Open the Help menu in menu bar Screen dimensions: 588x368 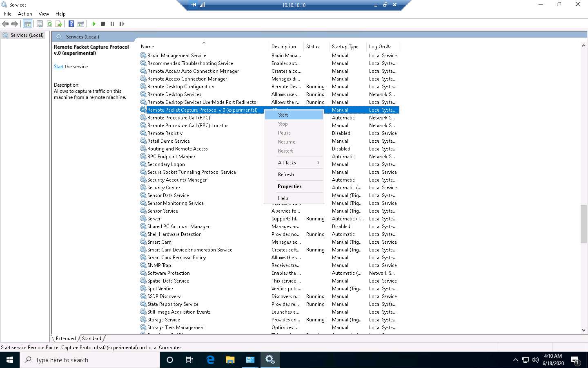(60, 13)
